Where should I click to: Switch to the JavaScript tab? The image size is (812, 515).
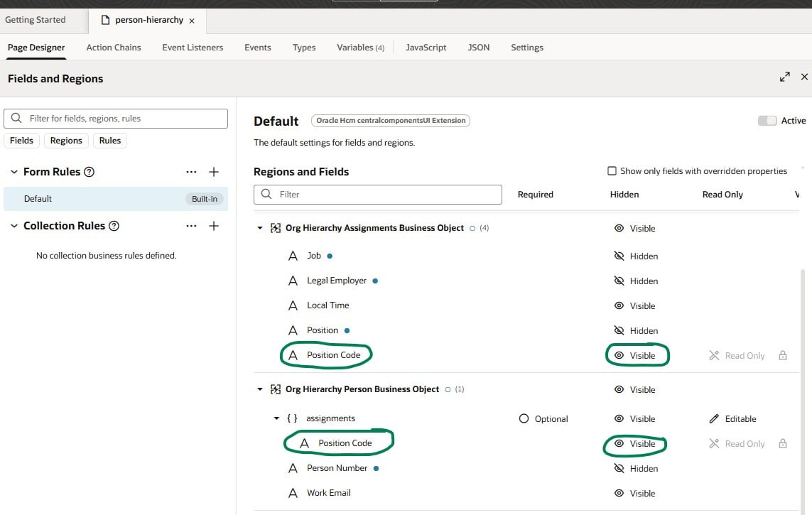pos(426,47)
